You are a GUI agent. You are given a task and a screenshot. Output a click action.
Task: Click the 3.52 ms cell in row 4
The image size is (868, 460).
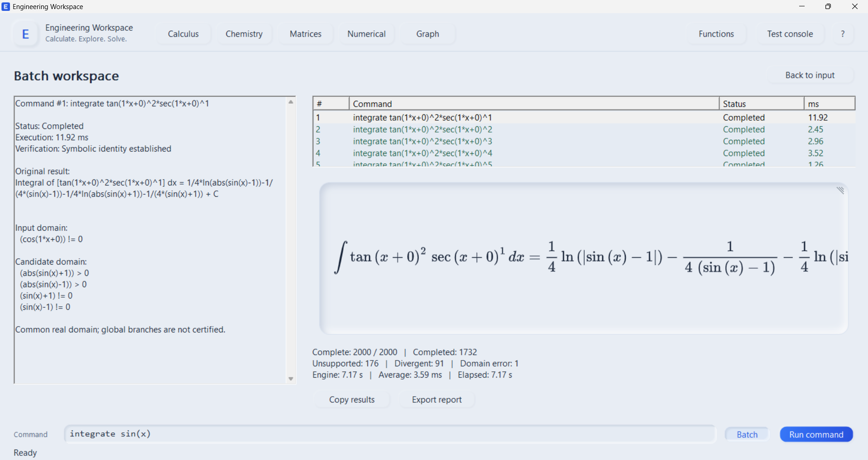pyautogui.click(x=815, y=153)
